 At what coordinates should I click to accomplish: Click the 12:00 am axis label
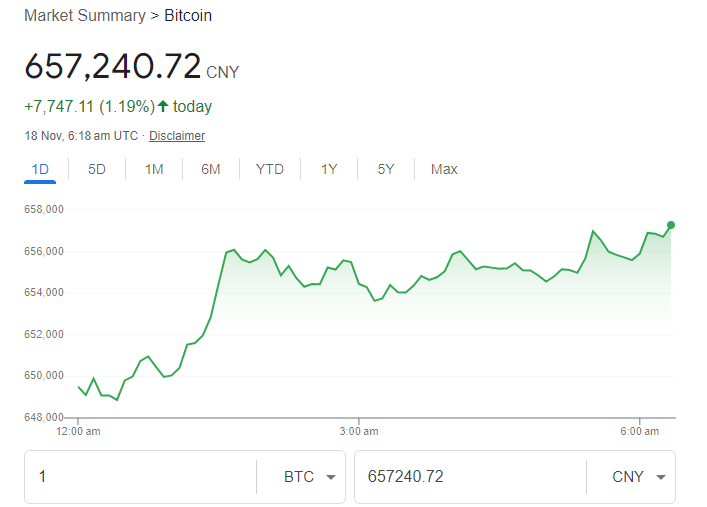[x=78, y=431]
